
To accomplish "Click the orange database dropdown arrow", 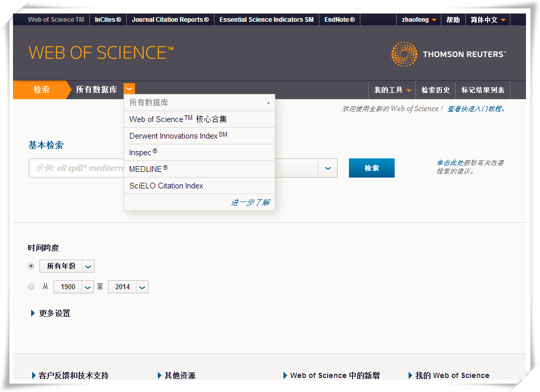I will coord(129,89).
